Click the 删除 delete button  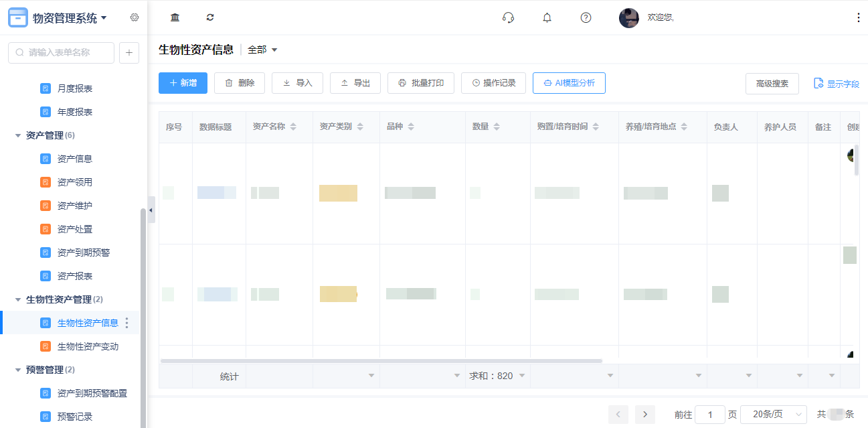click(240, 83)
